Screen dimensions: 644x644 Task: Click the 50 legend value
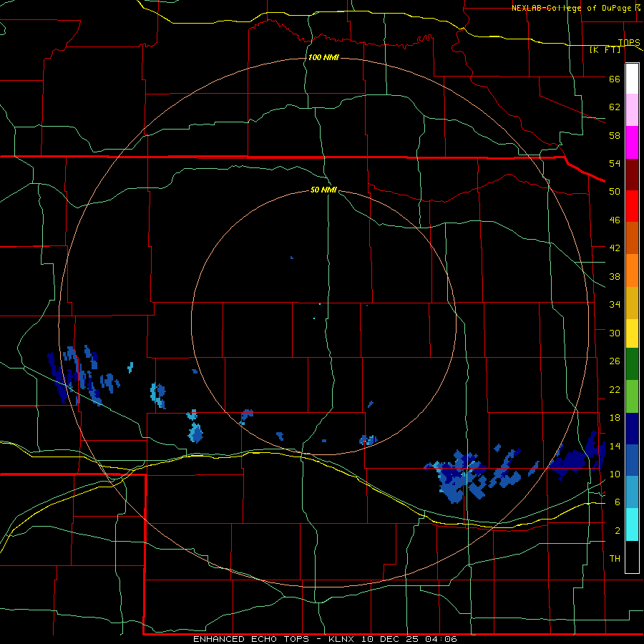(615, 192)
